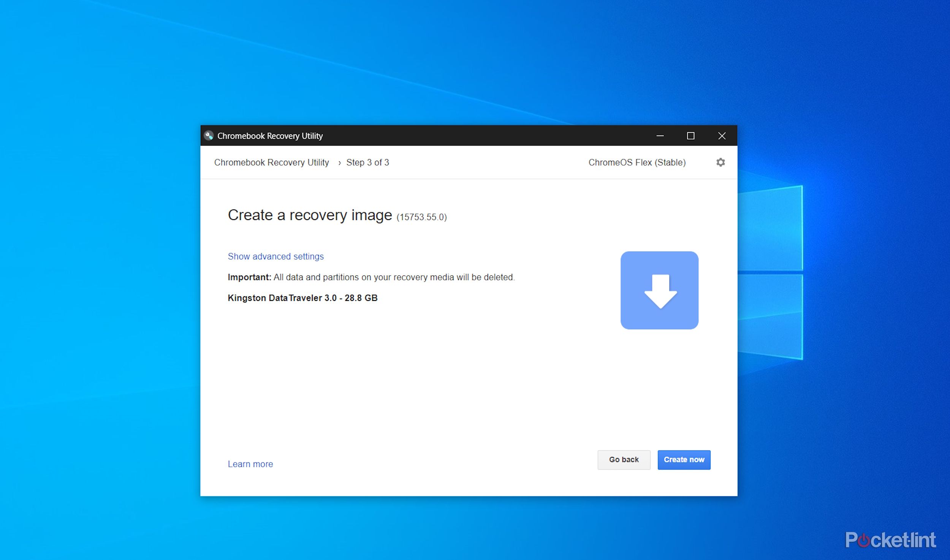Click the Chromebook Recovery Utility breadcrumb

point(271,163)
